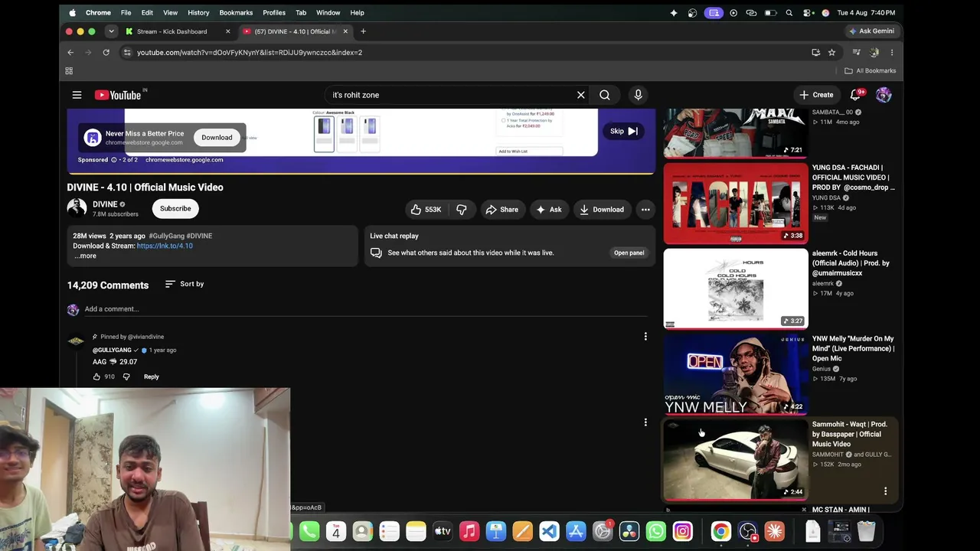Open aleemrk Cold Hours video thumbnail
This screenshot has height=551, width=980.
[x=736, y=289]
